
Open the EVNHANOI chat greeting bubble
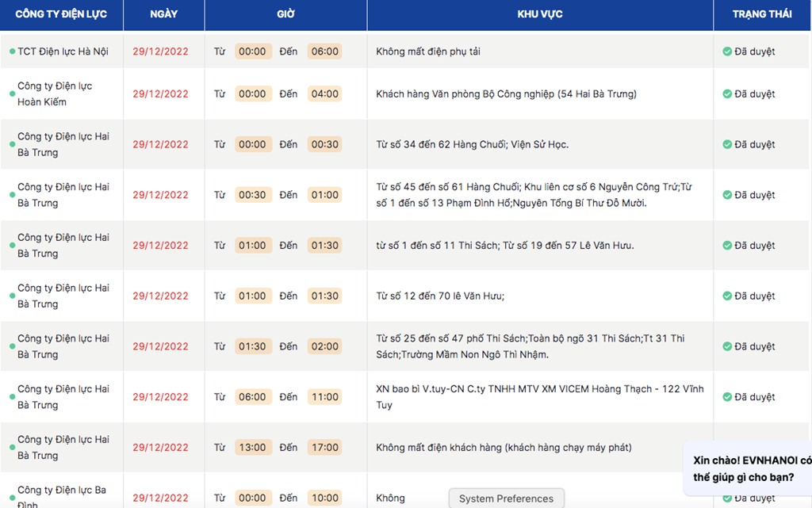pyautogui.click(x=748, y=468)
